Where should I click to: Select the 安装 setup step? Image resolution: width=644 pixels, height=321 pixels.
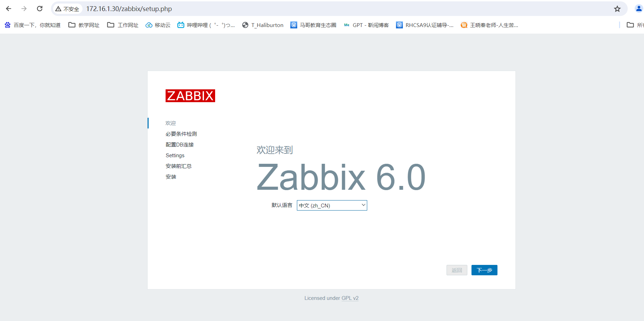171,177
